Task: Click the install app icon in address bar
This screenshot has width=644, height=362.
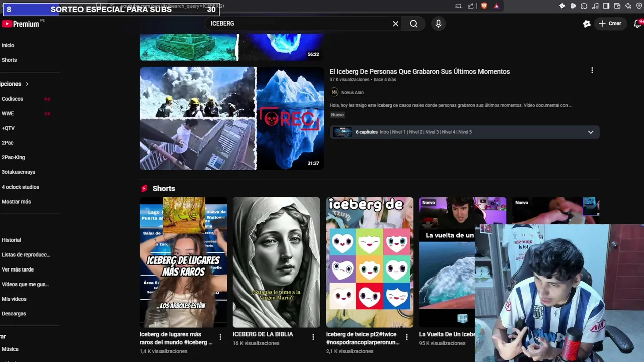Action: [x=458, y=6]
